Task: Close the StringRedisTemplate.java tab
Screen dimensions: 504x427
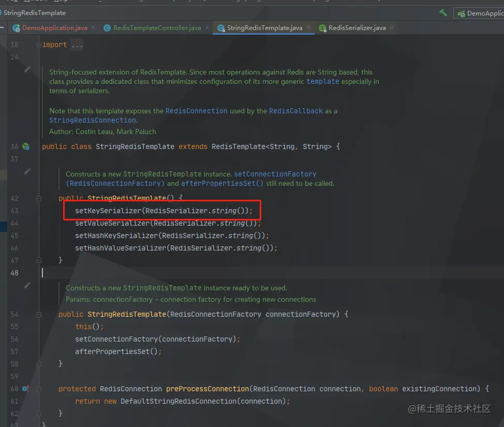Action: [308, 27]
